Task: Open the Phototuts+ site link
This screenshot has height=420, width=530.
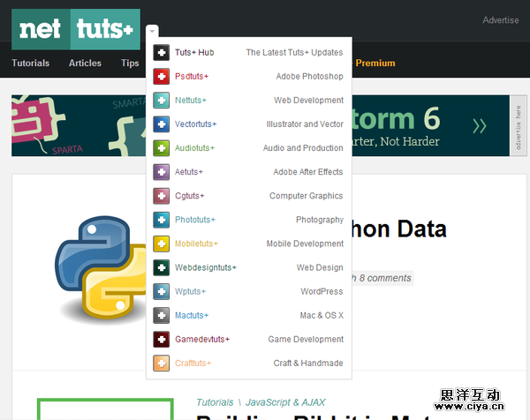Action: pyautogui.click(x=195, y=220)
